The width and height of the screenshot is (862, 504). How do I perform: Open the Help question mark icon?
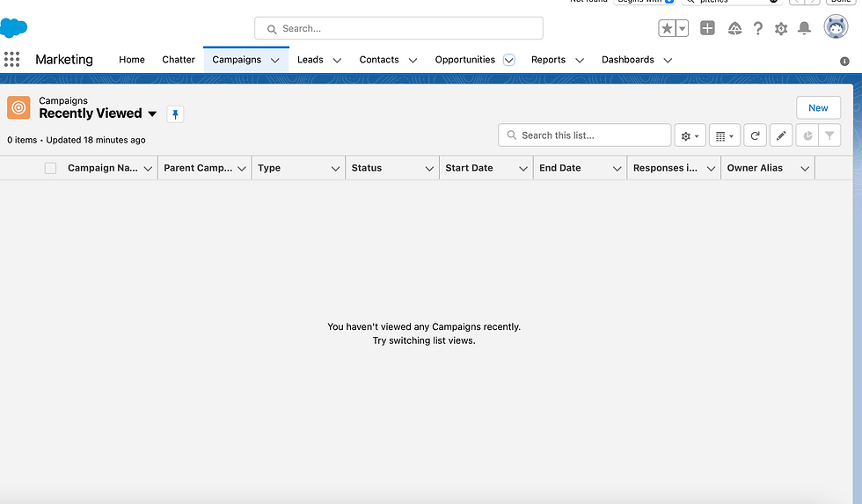pos(758,28)
